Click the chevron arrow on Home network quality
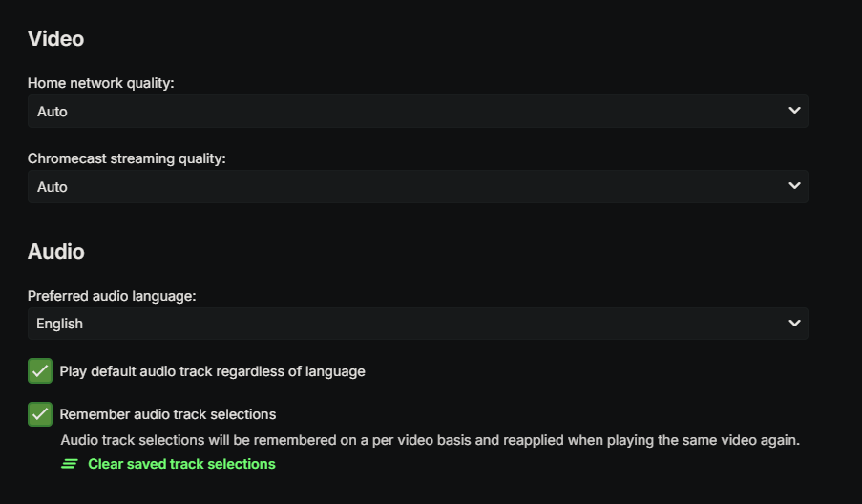Image resolution: width=862 pixels, height=504 pixels. [x=794, y=111]
